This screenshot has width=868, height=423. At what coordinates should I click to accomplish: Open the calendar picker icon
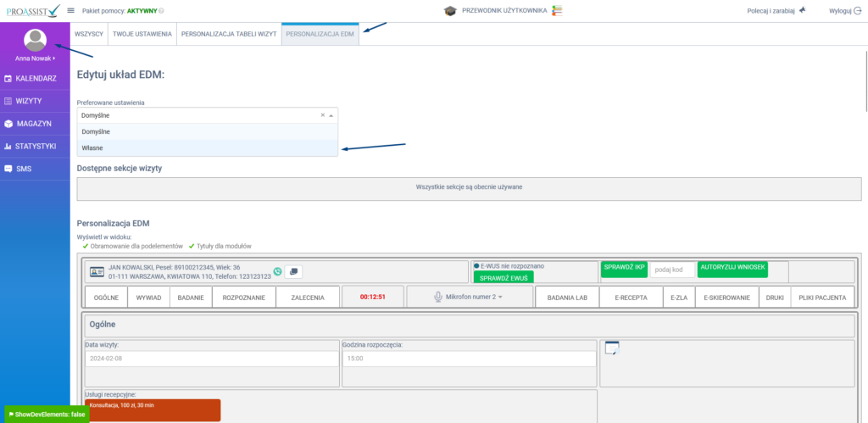point(612,348)
